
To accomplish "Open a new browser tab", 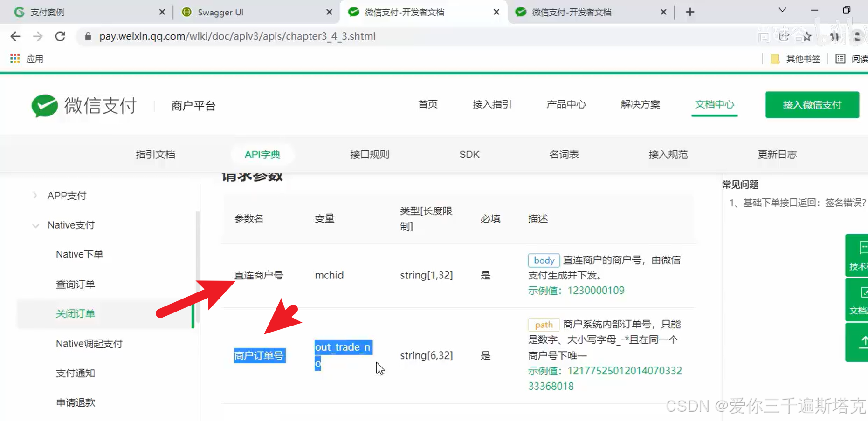I will [690, 12].
